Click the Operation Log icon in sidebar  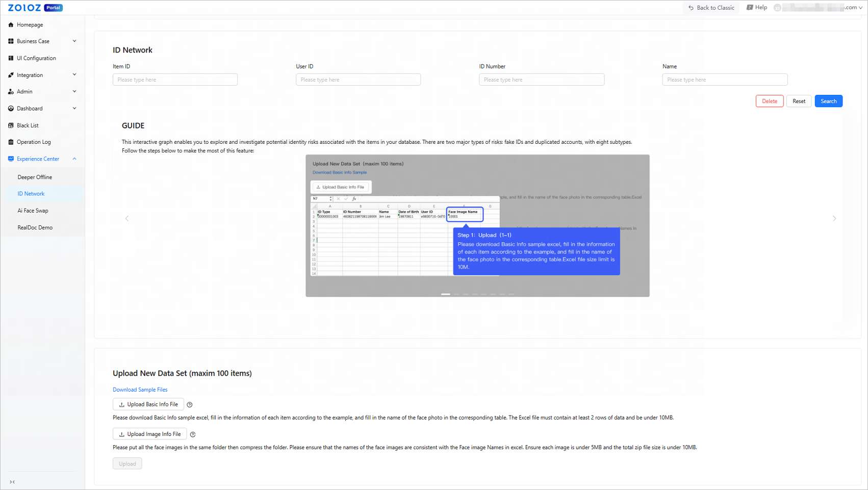pos(11,142)
